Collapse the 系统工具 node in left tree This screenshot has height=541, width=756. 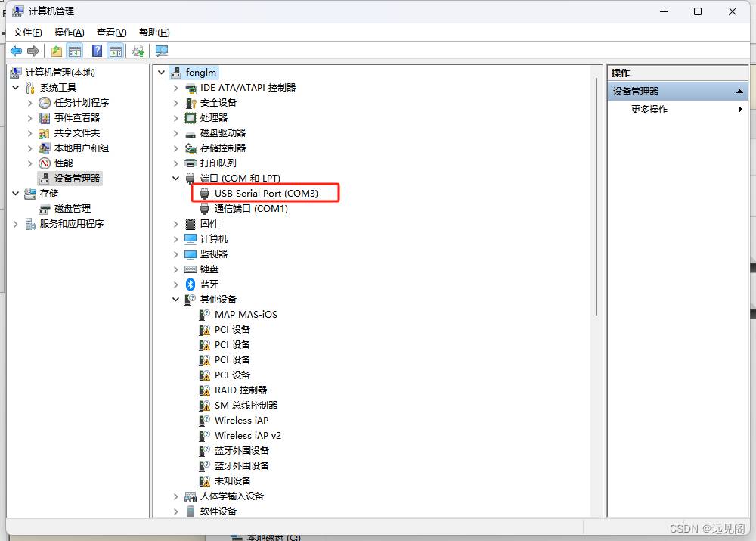point(16,88)
